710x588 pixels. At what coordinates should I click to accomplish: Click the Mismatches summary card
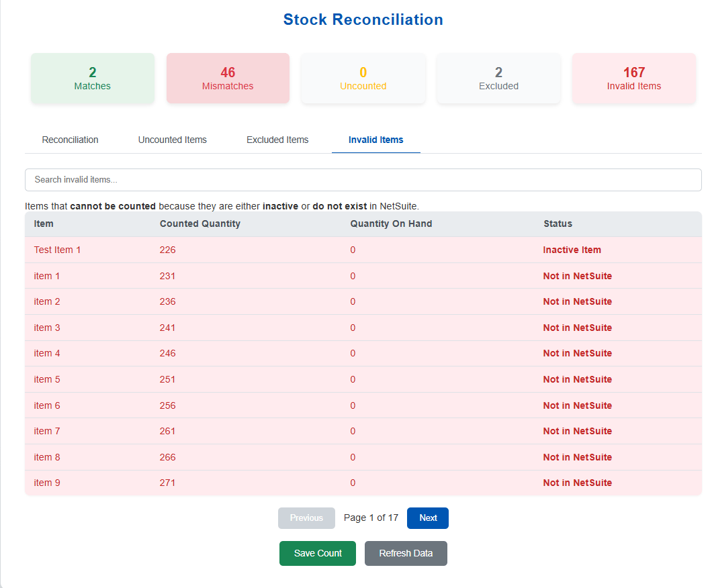click(228, 79)
